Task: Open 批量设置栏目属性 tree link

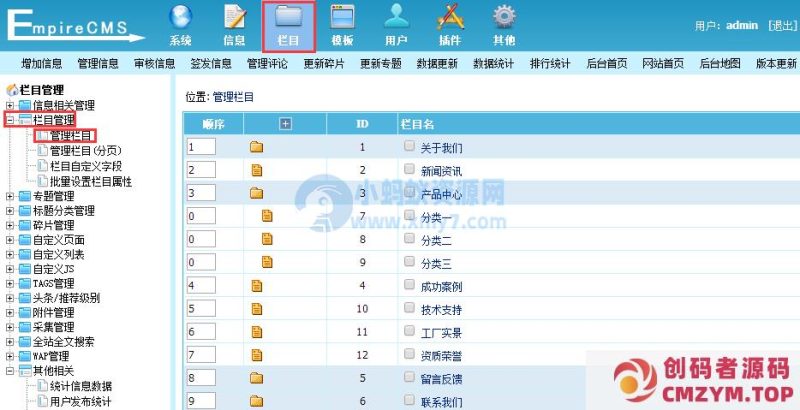Action: (91, 182)
